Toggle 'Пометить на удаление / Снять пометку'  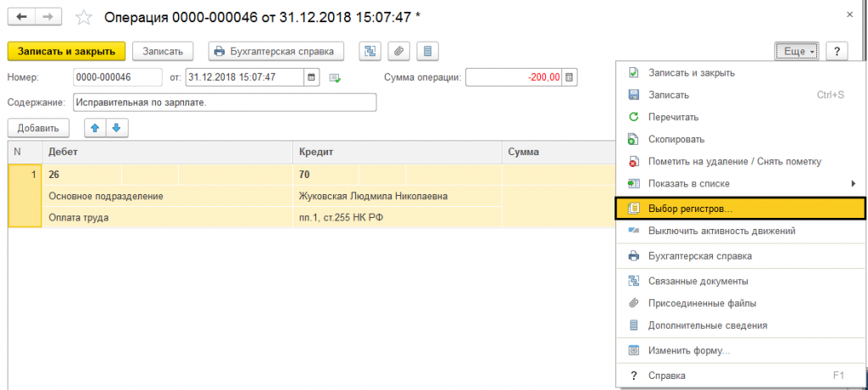[x=734, y=161]
